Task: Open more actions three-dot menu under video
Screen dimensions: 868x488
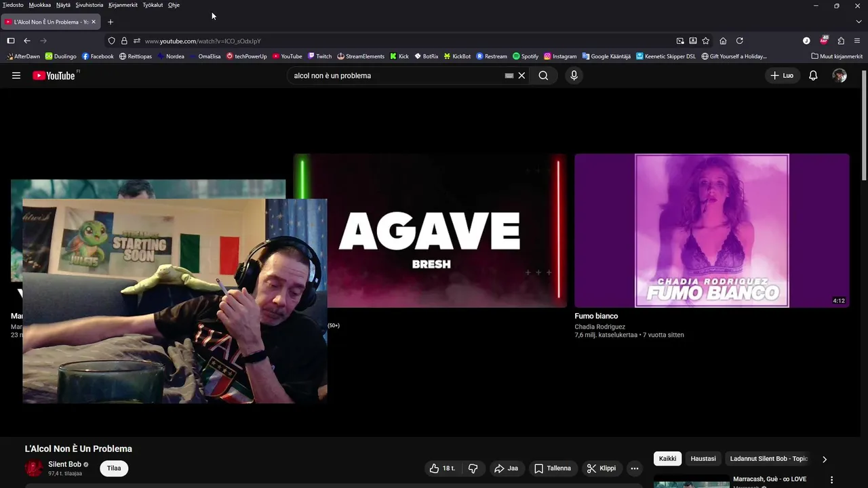Action: (x=635, y=468)
